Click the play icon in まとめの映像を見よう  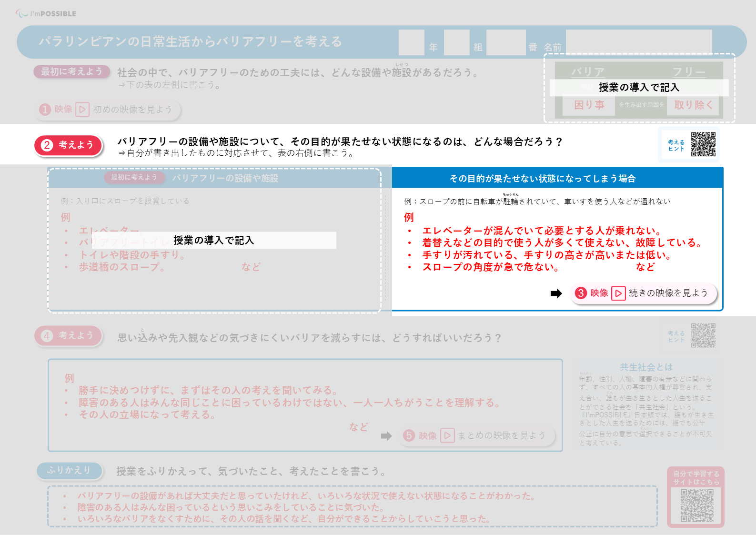(447, 435)
